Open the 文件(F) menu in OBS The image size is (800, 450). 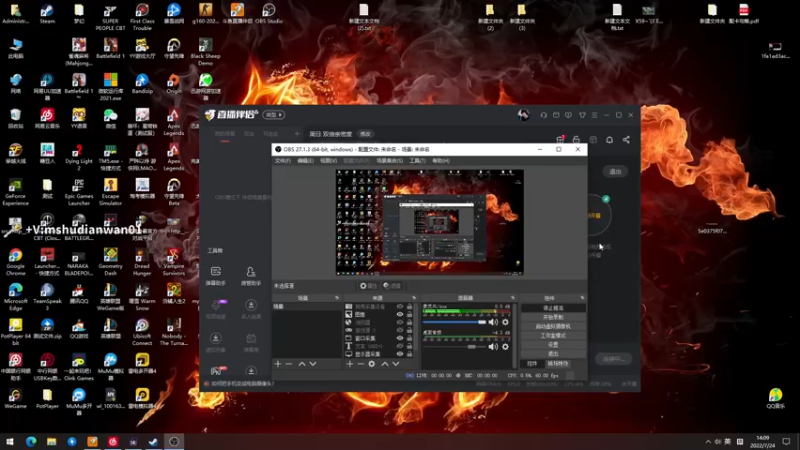[x=283, y=161]
